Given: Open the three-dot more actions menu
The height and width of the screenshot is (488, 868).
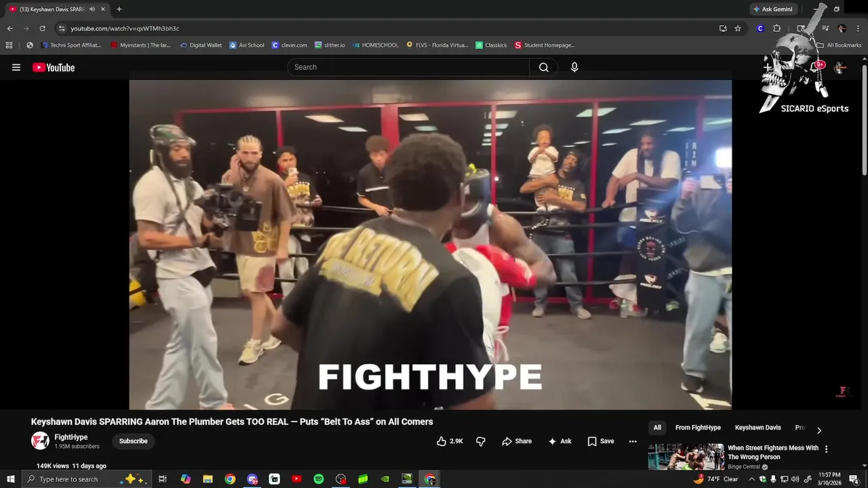Looking at the screenshot, I should click(633, 441).
